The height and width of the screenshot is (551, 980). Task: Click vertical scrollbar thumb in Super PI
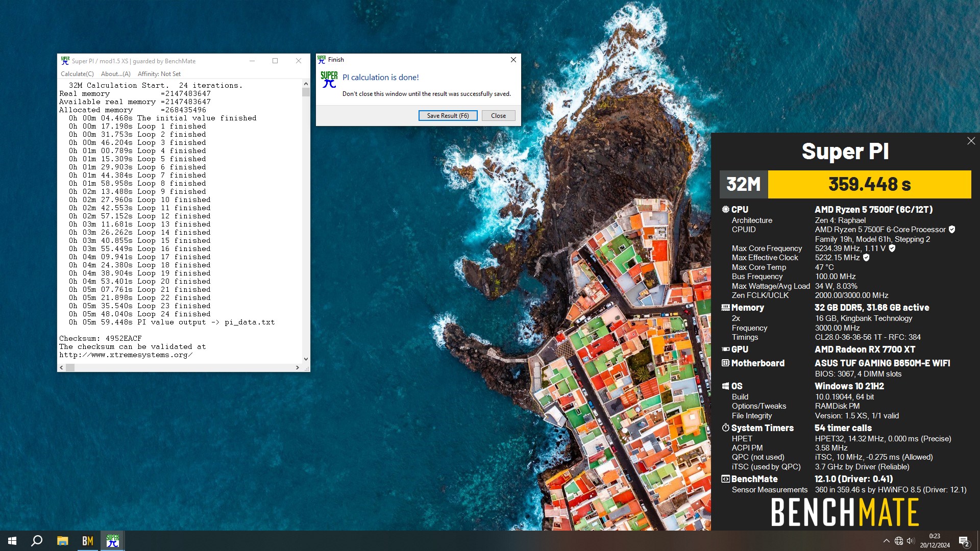click(x=306, y=92)
